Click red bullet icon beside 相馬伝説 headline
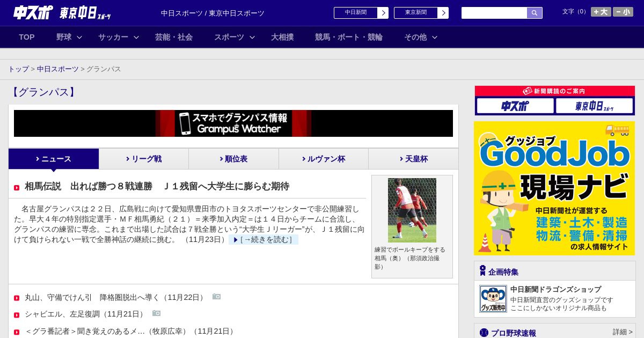 point(17,188)
